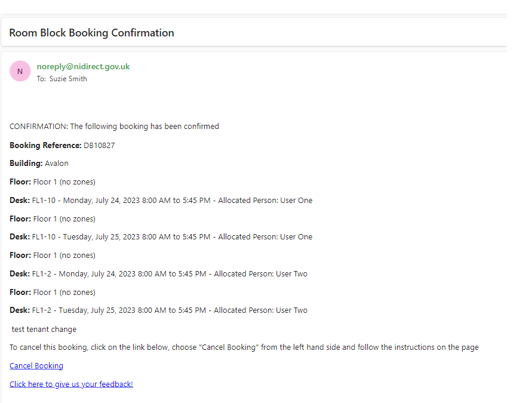Image resolution: width=532 pixels, height=403 pixels.
Task: Click the bold "Building:" label
Action: point(26,164)
